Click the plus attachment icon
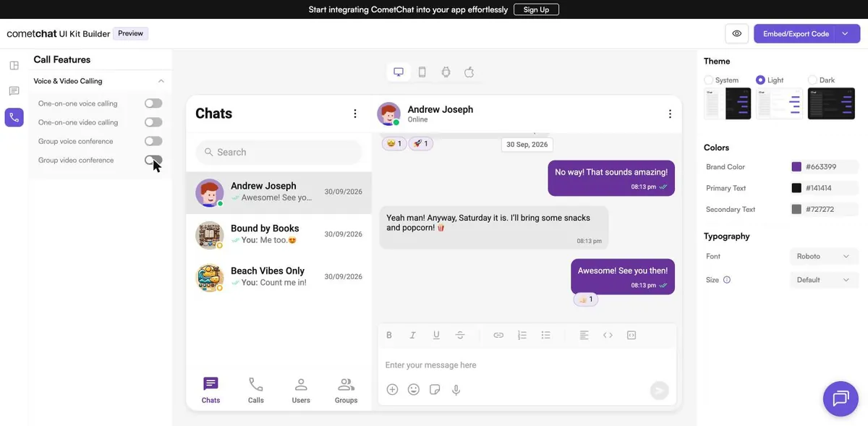868x426 pixels. (392, 389)
